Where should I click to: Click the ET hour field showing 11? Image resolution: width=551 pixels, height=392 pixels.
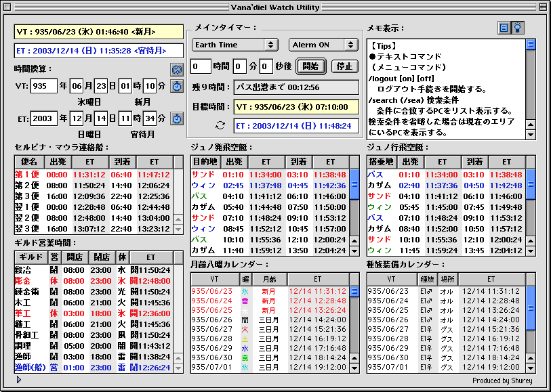click(125, 118)
